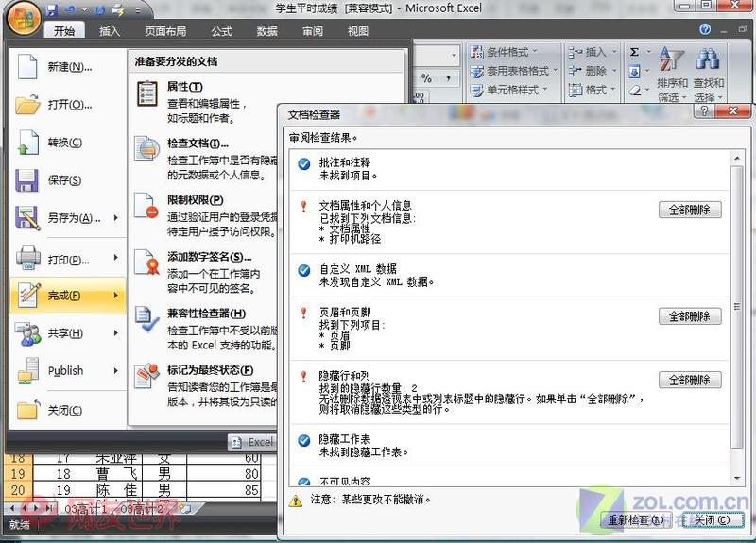Image resolution: width=756 pixels, height=543 pixels.
Task: Click the inspector results scrollbar down arrow
Action: coord(737,478)
